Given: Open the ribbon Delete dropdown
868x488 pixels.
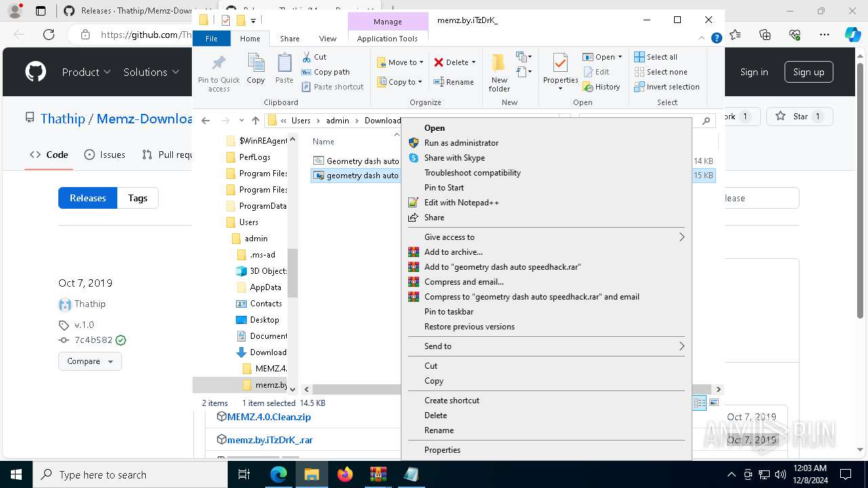Looking at the screenshot, I should (x=455, y=62).
